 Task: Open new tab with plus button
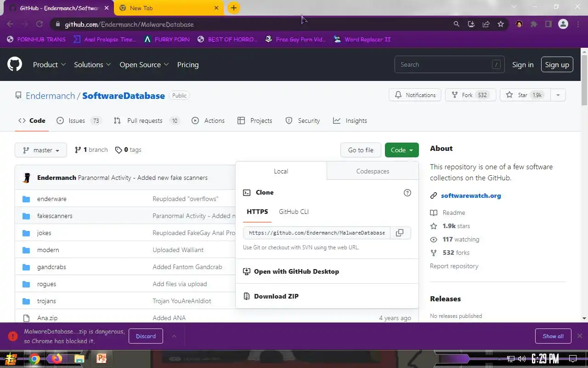tap(234, 8)
